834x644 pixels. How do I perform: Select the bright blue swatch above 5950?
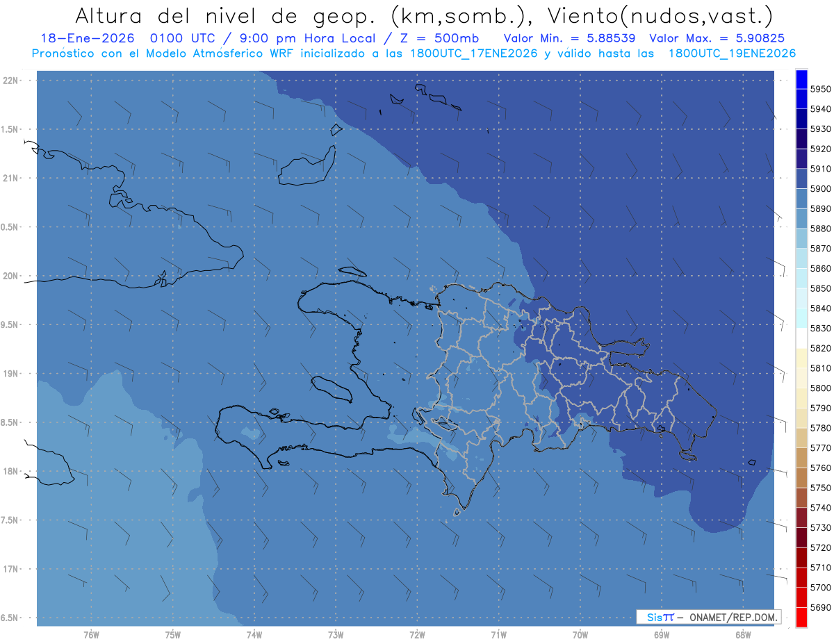pos(801,79)
